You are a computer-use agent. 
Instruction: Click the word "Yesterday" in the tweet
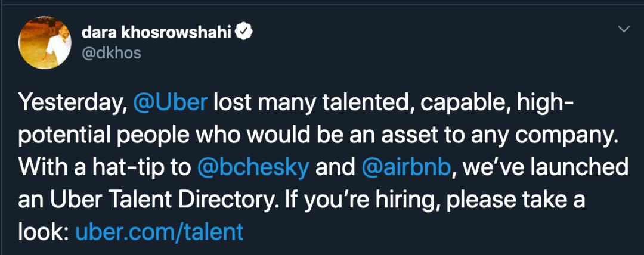point(70,102)
